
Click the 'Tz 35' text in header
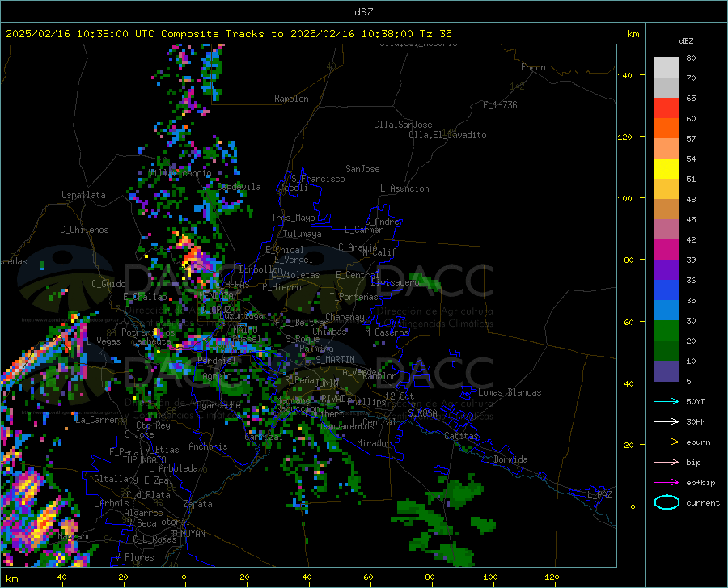(x=435, y=34)
